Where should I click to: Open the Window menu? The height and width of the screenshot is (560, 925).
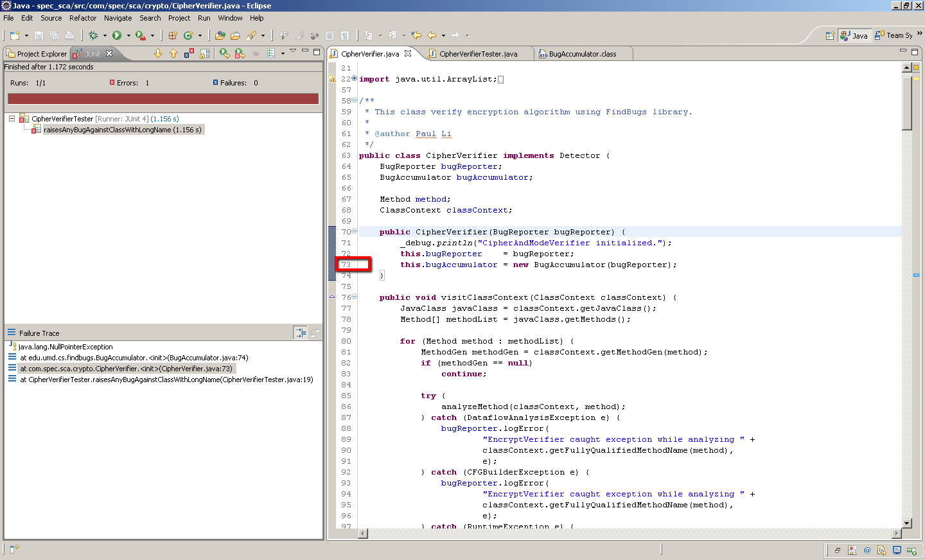[230, 18]
